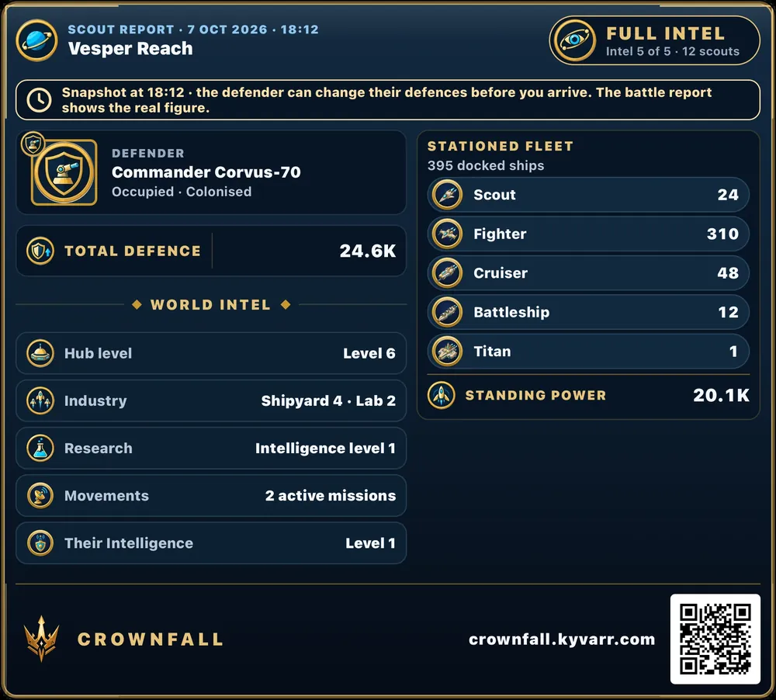Click the Total Defence shield icon
The width and height of the screenshot is (776, 700).
[x=40, y=251]
